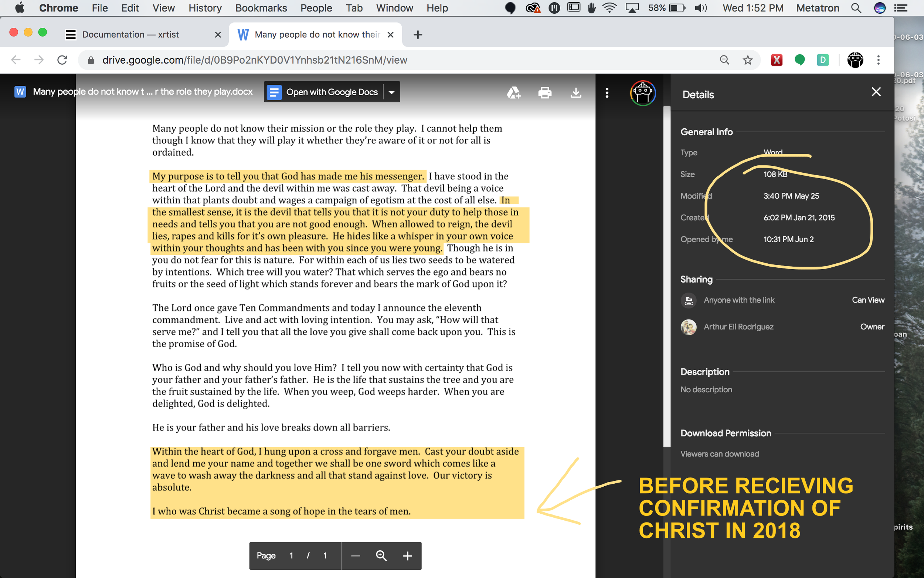Zoom in on the document page
The image size is (924, 578).
click(x=407, y=555)
